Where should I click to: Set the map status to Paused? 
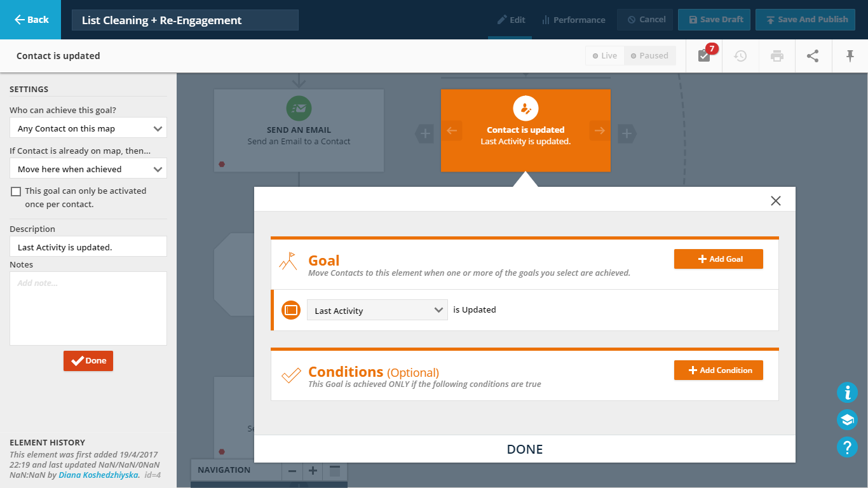click(x=649, y=56)
